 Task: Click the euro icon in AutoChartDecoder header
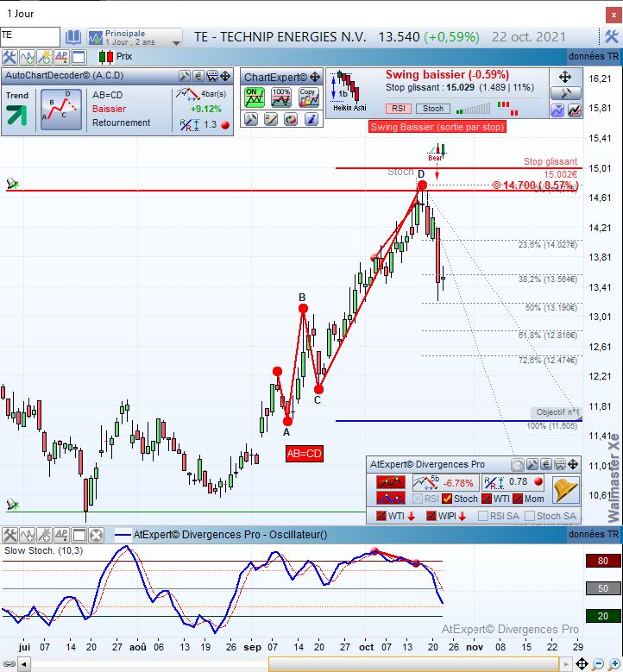pyautogui.click(x=198, y=76)
